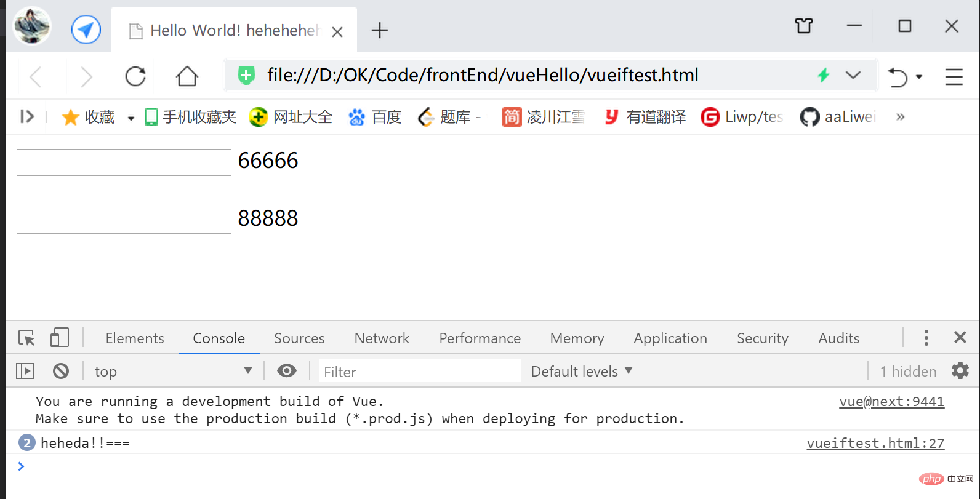Open 有道翻译 bookmark
Screen dimensions: 980x499
coord(645,117)
